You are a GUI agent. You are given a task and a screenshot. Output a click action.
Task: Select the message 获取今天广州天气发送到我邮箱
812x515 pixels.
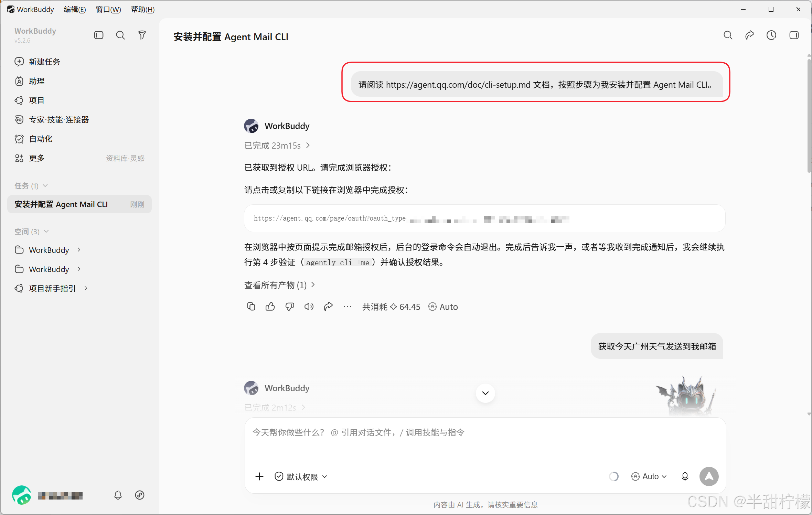tap(657, 346)
